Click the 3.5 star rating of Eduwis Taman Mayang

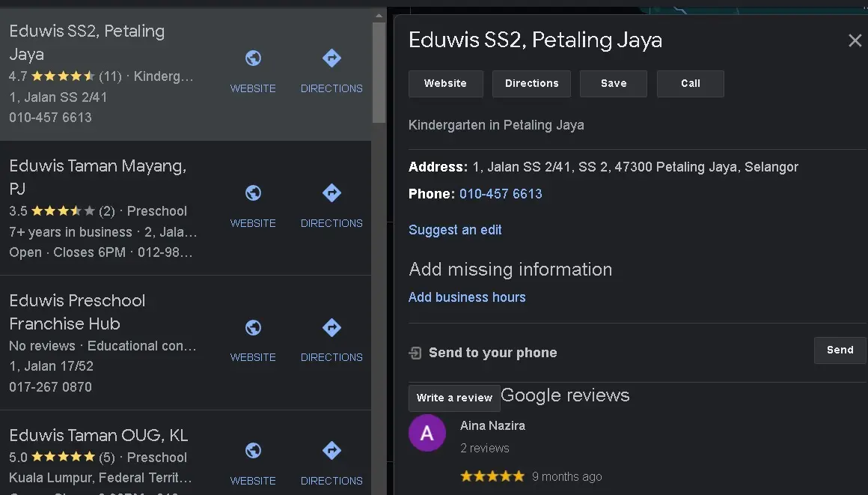63,211
